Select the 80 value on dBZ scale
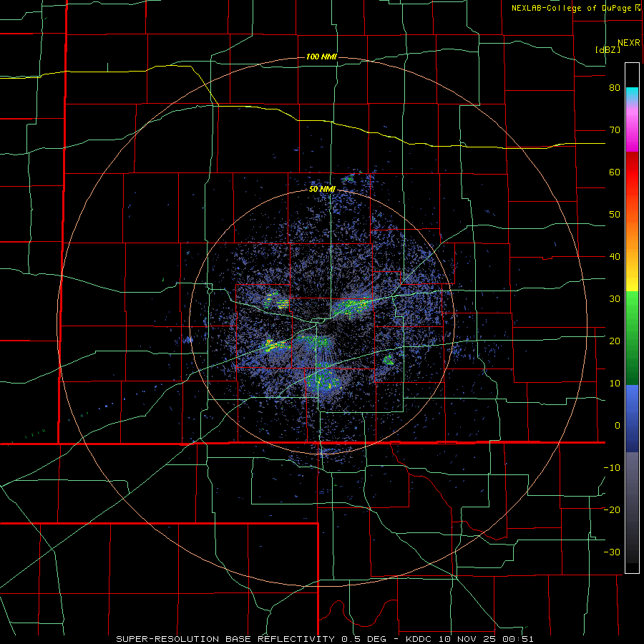 coord(615,88)
